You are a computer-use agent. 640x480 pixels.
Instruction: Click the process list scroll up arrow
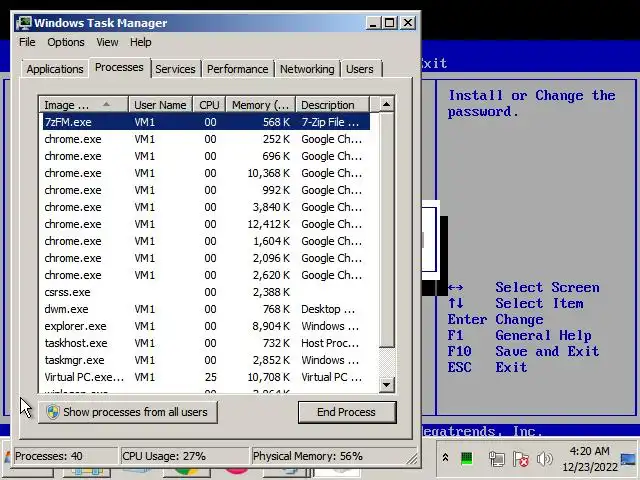(386, 104)
